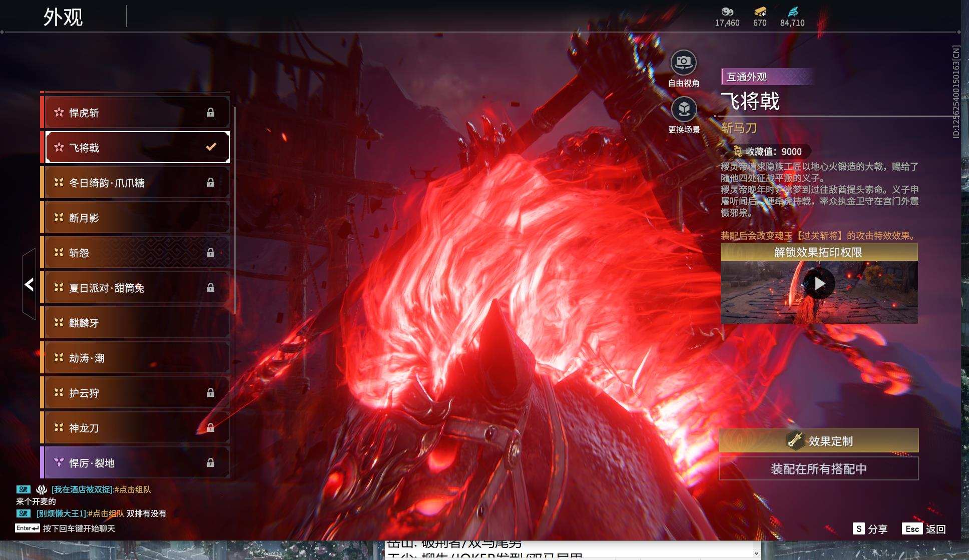This screenshot has width=969, height=560.
Task: Click the effect customization sword icon
Action: (x=795, y=440)
